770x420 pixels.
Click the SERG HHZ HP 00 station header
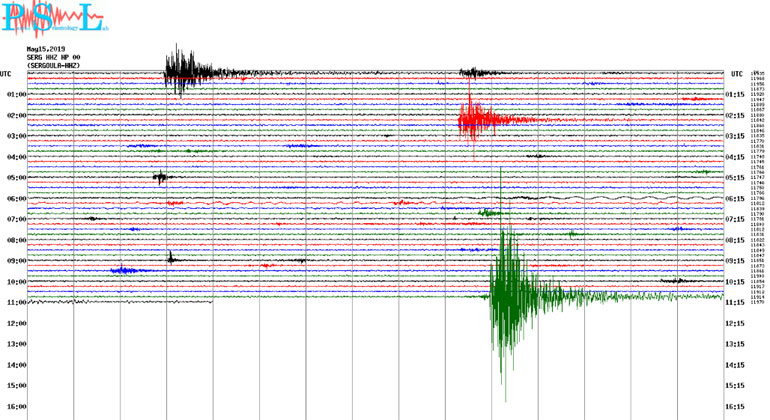point(54,57)
